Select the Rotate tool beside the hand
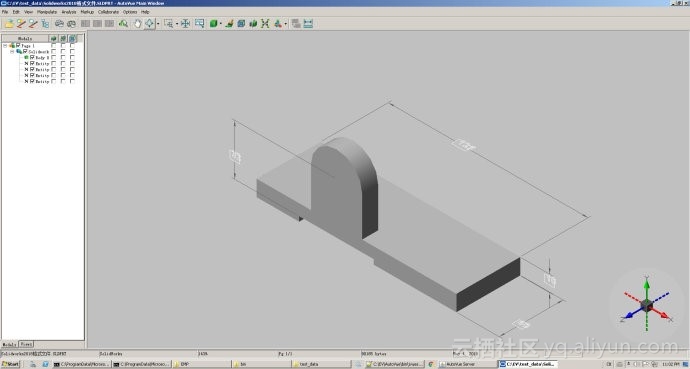This screenshot has width=690, height=369. [150, 23]
